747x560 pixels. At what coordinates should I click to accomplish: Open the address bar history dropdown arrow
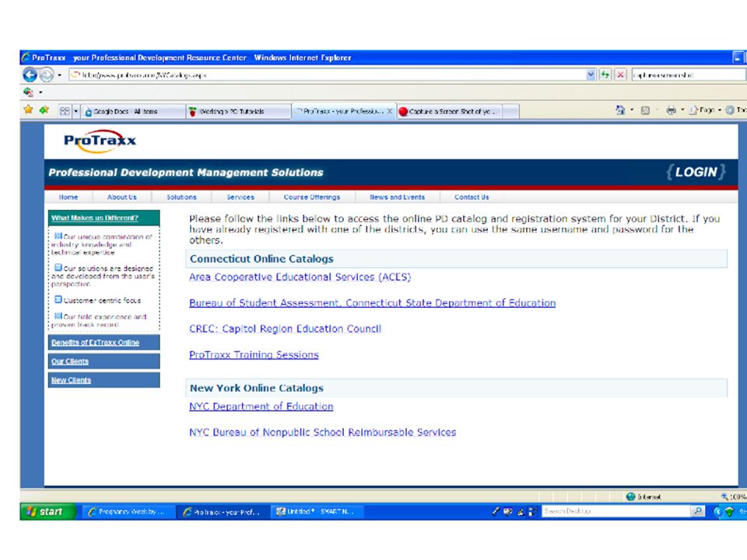coord(591,75)
